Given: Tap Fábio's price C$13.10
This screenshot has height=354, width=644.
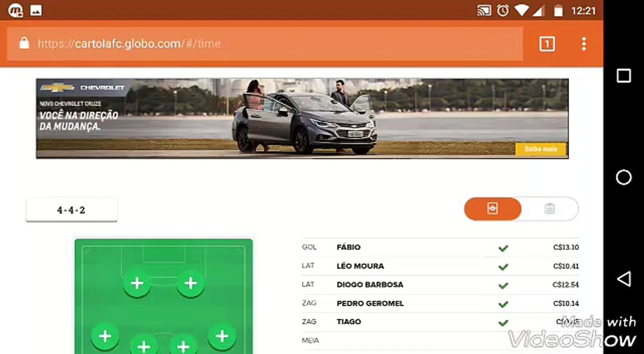Looking at the screenshot, I should [x=566, y=247].
